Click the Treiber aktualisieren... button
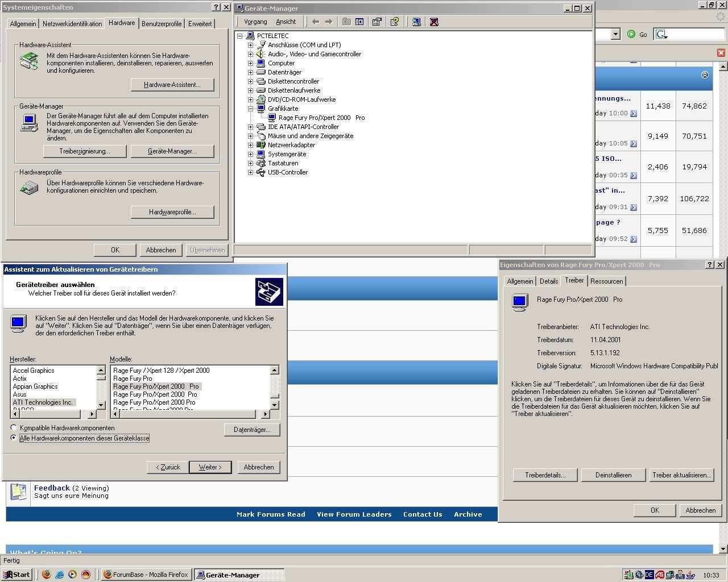This screenshot has width=728, height=582. coord(682,475)
